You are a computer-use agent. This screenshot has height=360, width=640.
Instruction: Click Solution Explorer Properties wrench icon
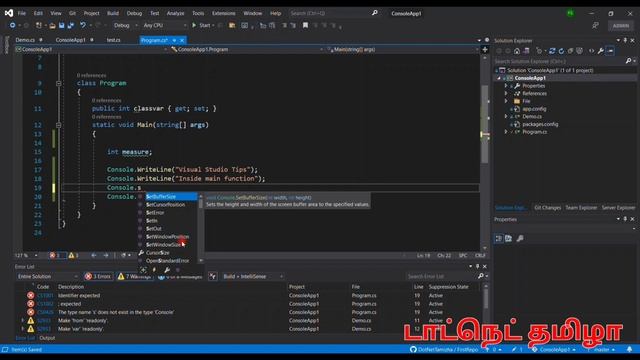click(x=600, y=51)
